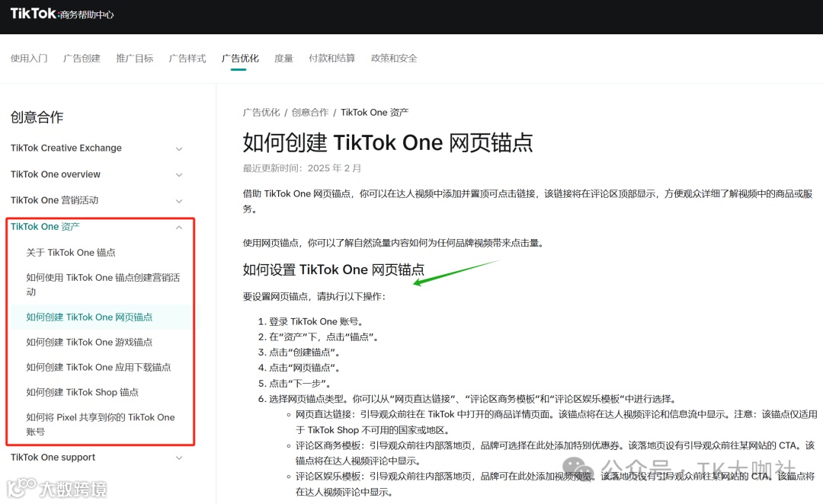
Task: Select TikTok One 资产 sidebar heading
Action: coord(45,227)
